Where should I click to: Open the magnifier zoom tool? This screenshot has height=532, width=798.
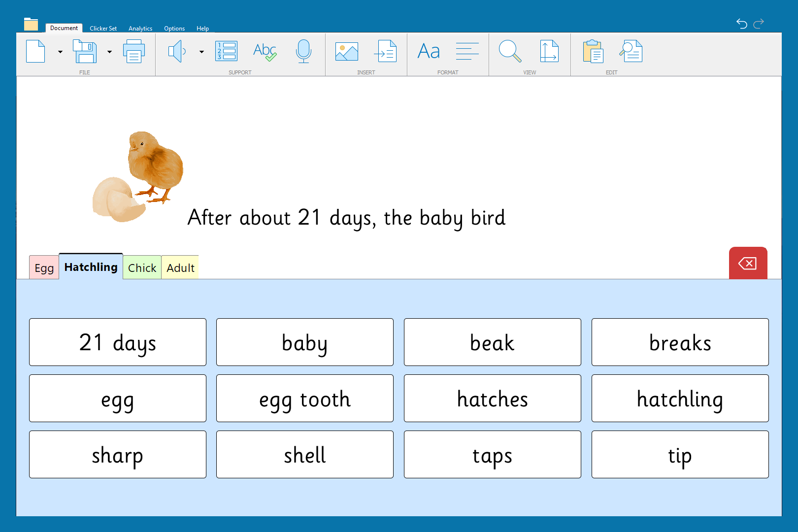click(510, 51)
